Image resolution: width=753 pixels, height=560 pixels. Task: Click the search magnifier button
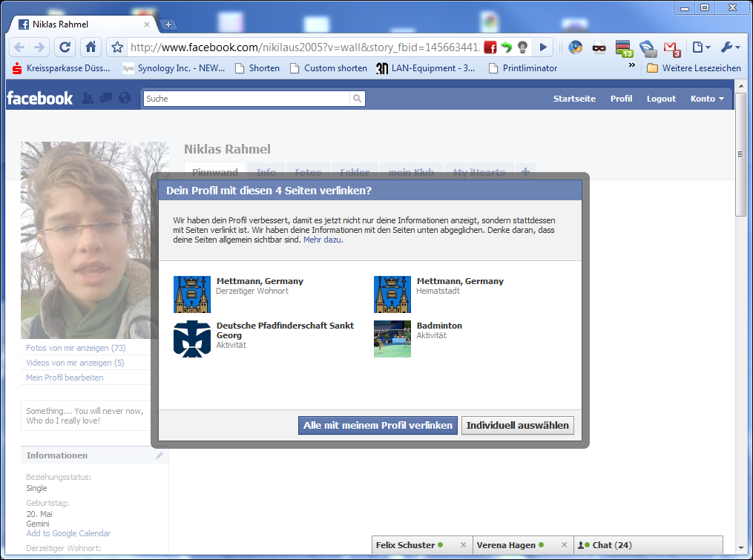(358, 99)
